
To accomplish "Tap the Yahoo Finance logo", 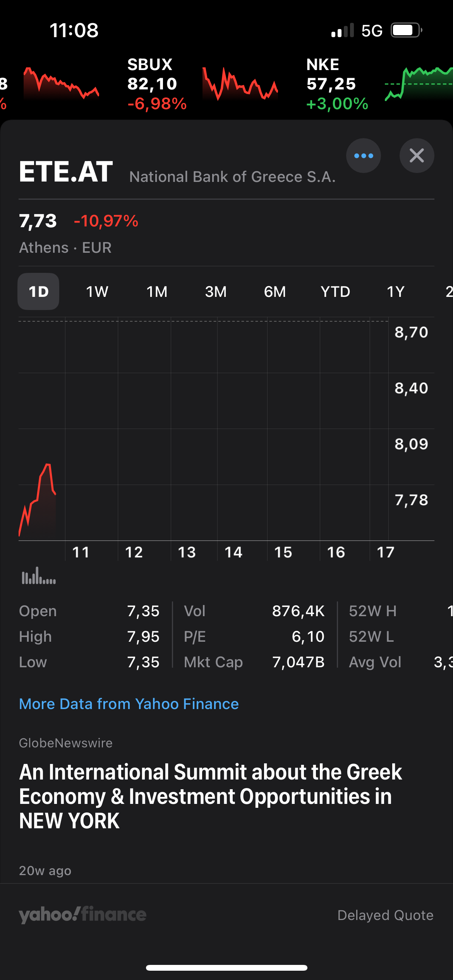I will click(x=82, y=915).
